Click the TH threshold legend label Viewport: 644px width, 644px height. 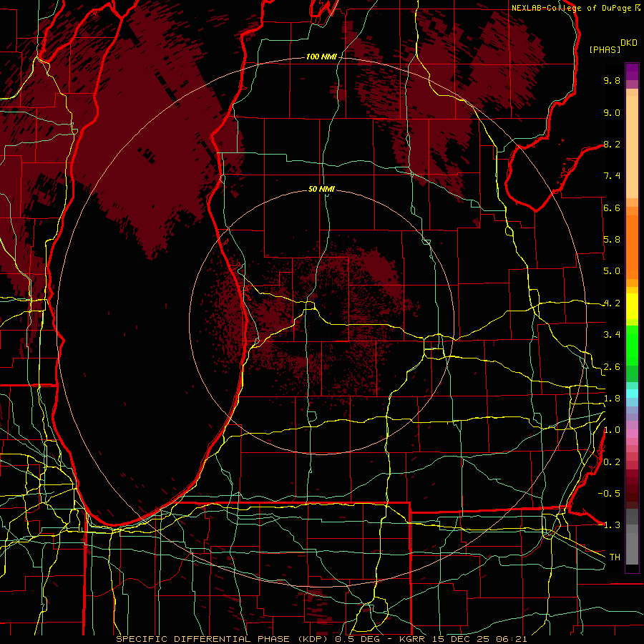click(x=615, y=557)
